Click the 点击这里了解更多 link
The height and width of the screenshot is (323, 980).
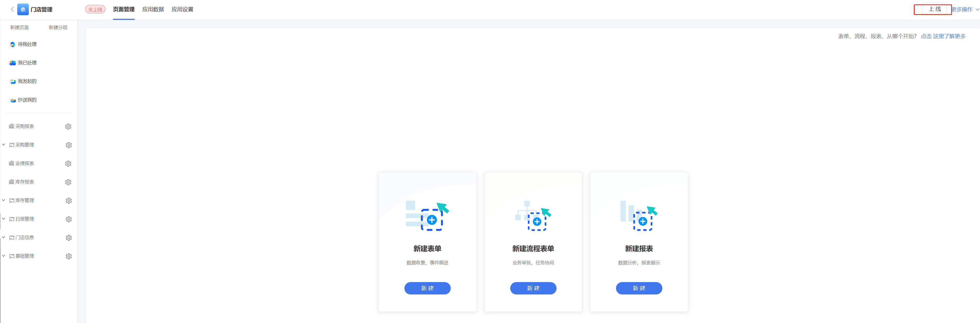[x=943, y=36]
